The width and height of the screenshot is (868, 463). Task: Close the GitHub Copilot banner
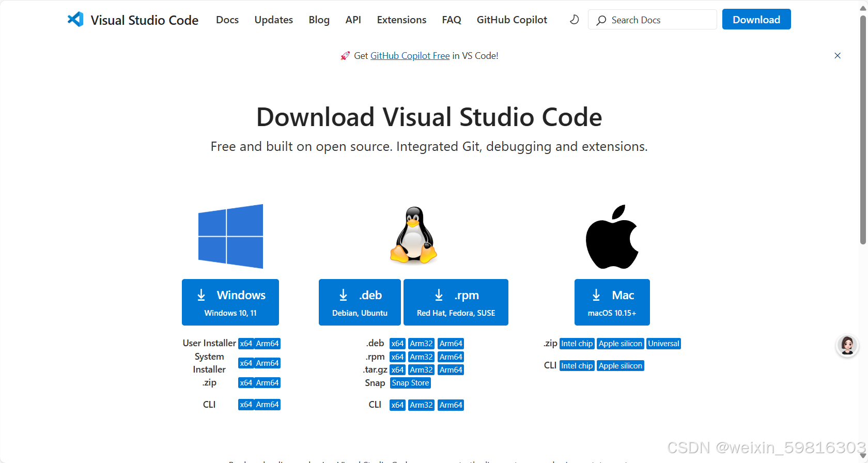[x=838, y=55]
